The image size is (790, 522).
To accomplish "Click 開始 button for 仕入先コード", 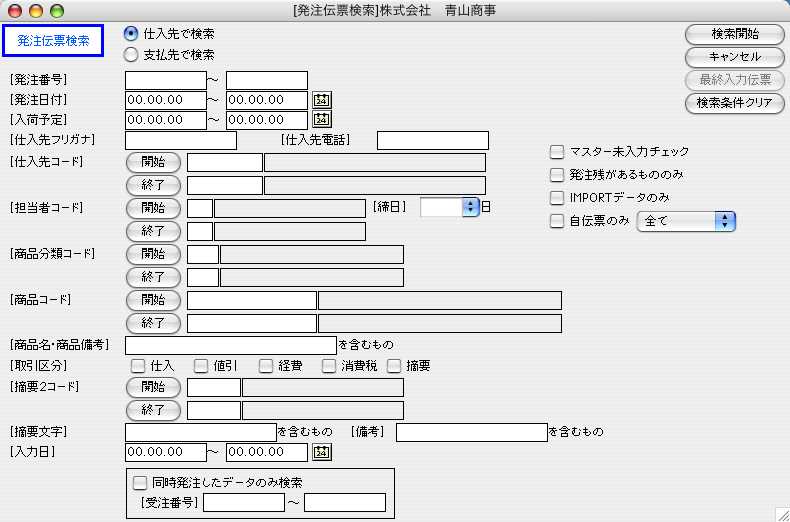I will 153,162.
